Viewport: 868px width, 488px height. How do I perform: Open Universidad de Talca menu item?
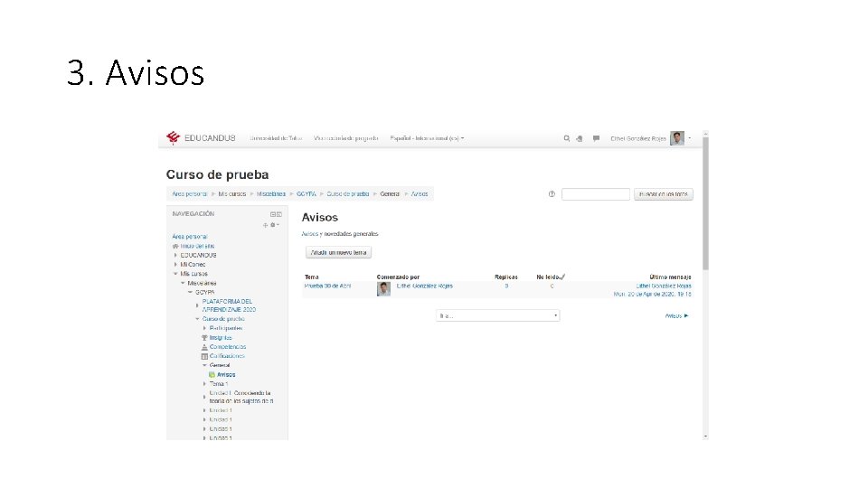pos(276,138)
